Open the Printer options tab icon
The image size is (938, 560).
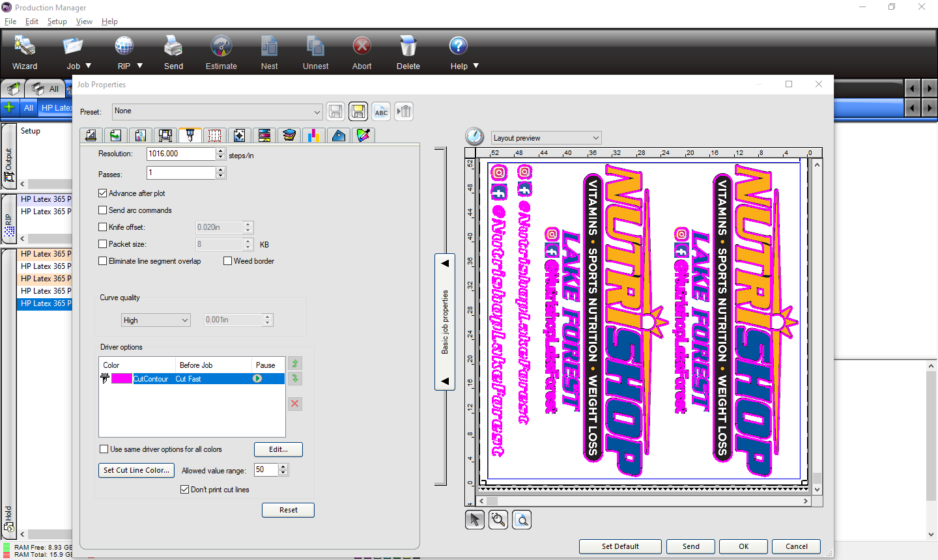click(165, 135)
